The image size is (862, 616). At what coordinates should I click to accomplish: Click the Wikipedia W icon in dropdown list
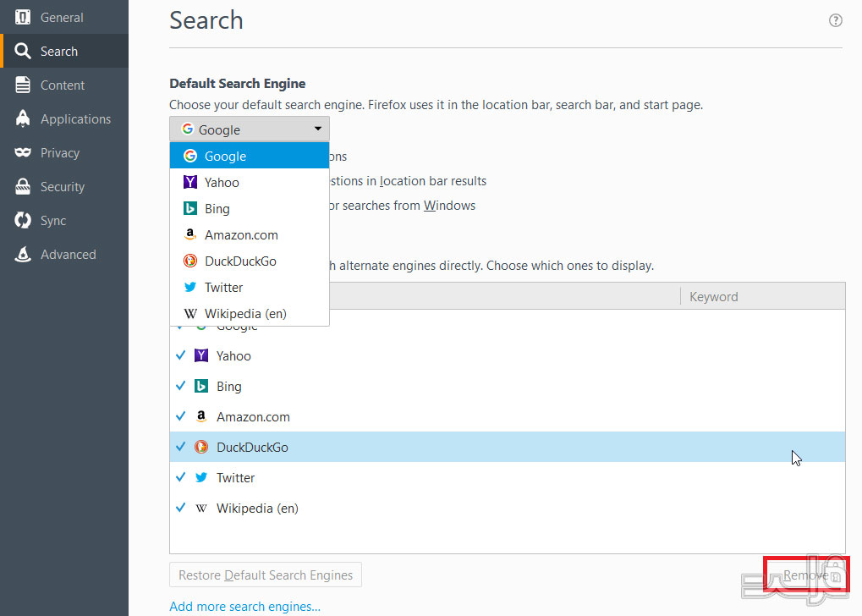[190, 313]
